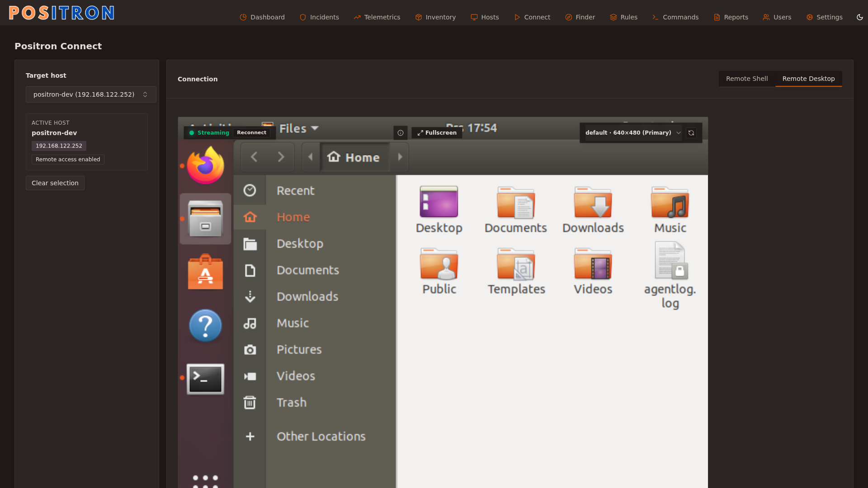Toggle dark mode with the moon icon
This screenshot has width=868, height=488.
860,17
